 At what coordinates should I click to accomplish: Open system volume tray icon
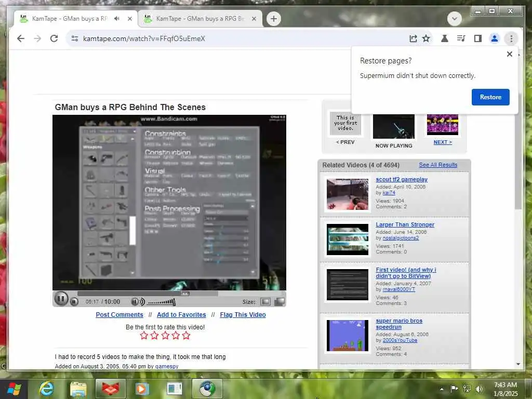tap(480, 389)
